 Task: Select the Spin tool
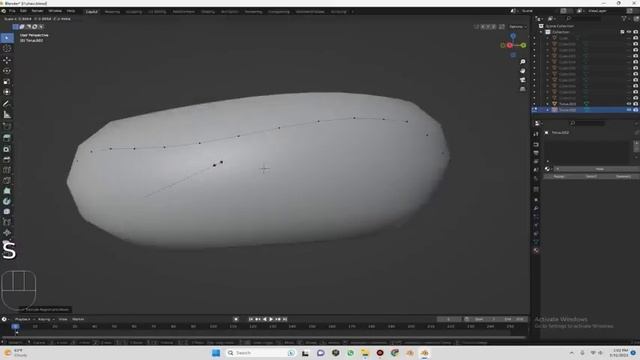point(7,201)
